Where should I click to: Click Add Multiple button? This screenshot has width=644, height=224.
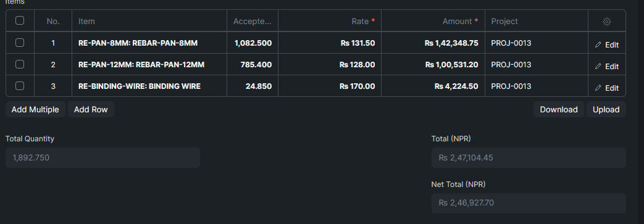35,110
